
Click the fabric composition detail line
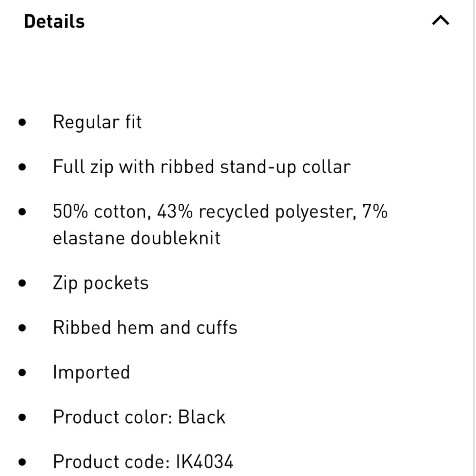click(x=220, y=211)
